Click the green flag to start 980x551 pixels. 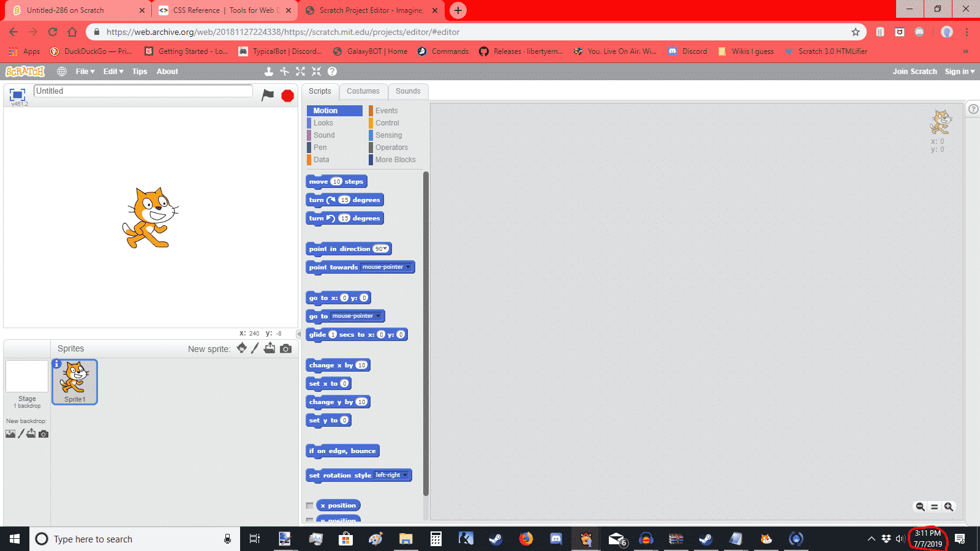268,95
